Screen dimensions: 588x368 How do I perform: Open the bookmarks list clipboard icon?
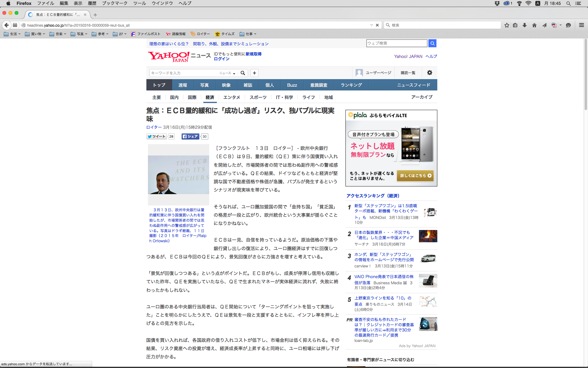pos(515,25)
